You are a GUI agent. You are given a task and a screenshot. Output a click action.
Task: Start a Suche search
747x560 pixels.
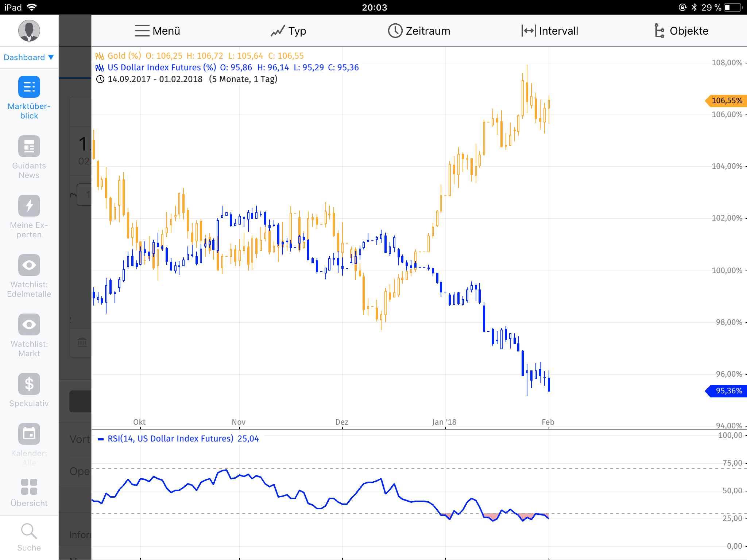29,536
